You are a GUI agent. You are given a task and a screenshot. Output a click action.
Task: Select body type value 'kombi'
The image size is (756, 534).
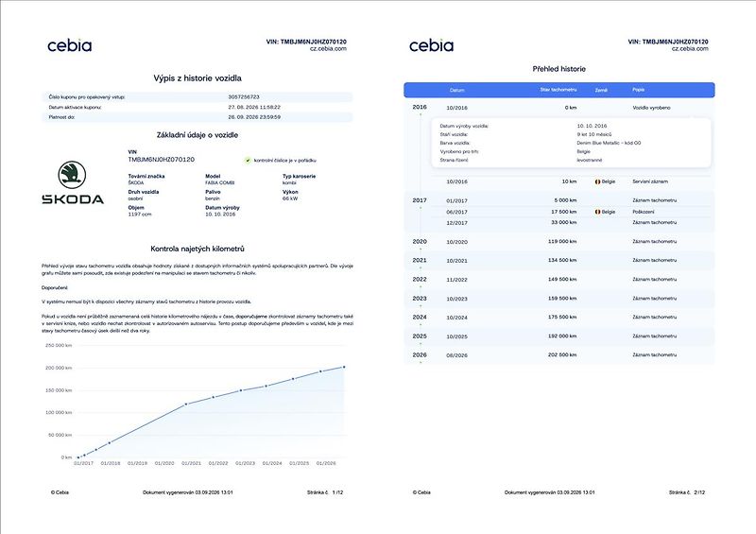[x=289, y=182]
